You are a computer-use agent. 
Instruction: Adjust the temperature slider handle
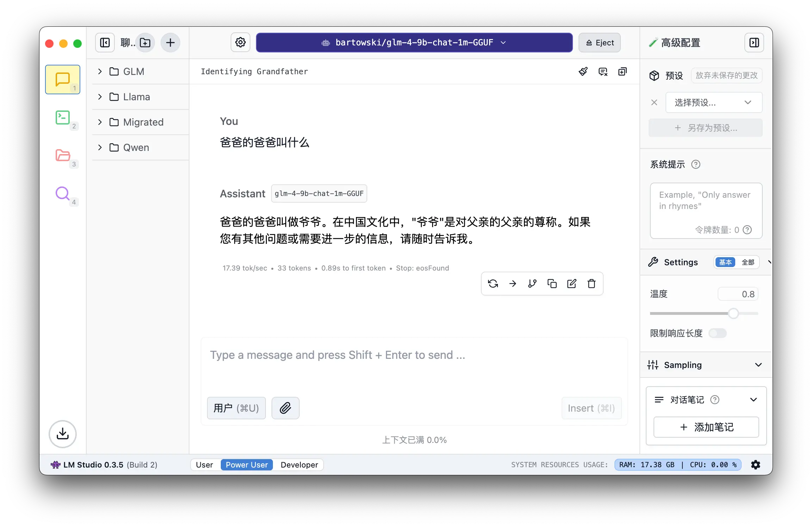[733, 313]
